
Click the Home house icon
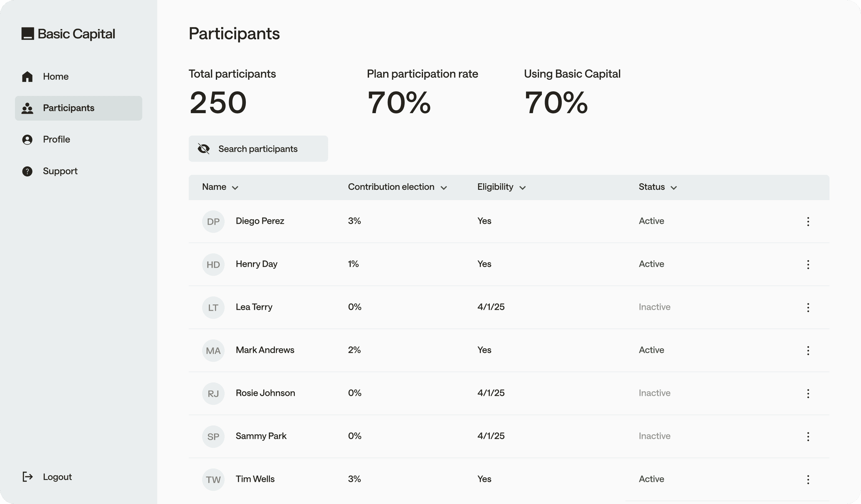(x=27, y=76)
